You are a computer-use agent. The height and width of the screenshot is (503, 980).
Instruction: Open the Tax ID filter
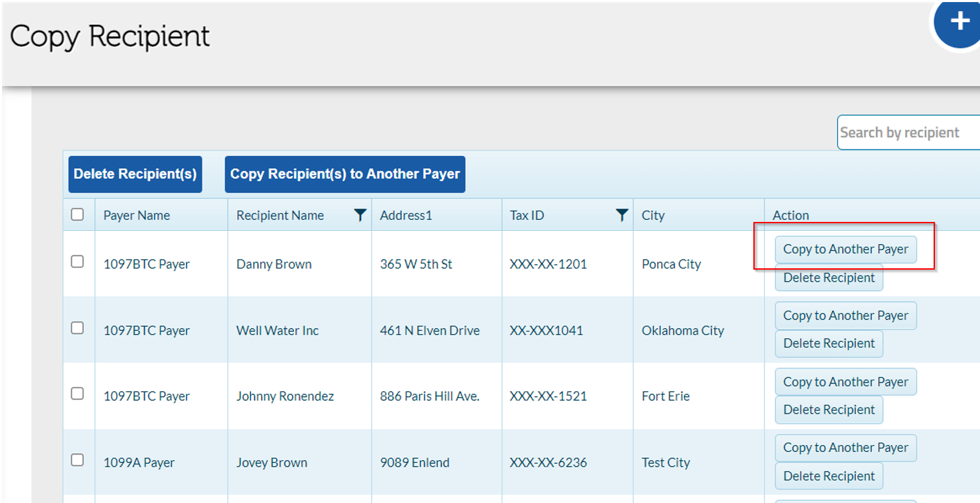(621, 215)
